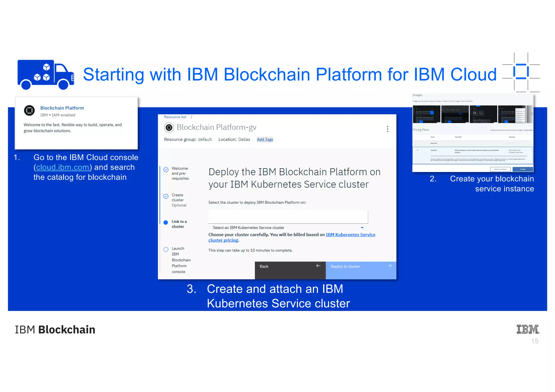Select the Beta trial pricing plan row
The width and height of the screenshot is (555, 392).
(x=473, y=143)
